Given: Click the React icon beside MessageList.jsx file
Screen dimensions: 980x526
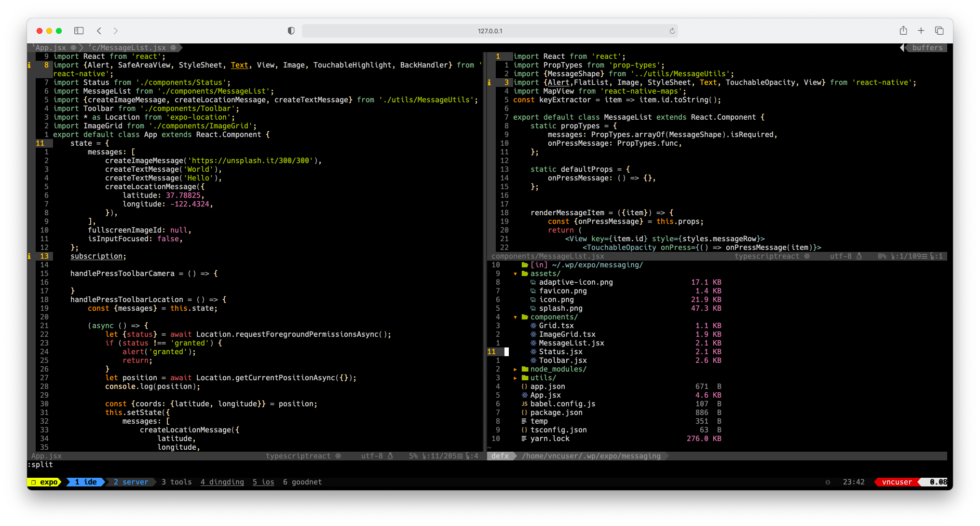Looking at the screenshot, I should point(533,343).
